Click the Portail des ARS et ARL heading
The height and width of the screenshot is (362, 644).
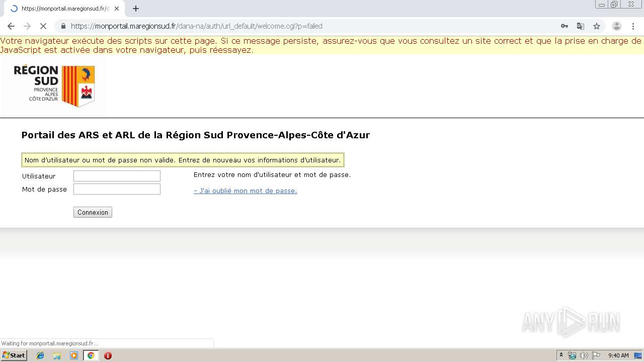click(196, 135)
